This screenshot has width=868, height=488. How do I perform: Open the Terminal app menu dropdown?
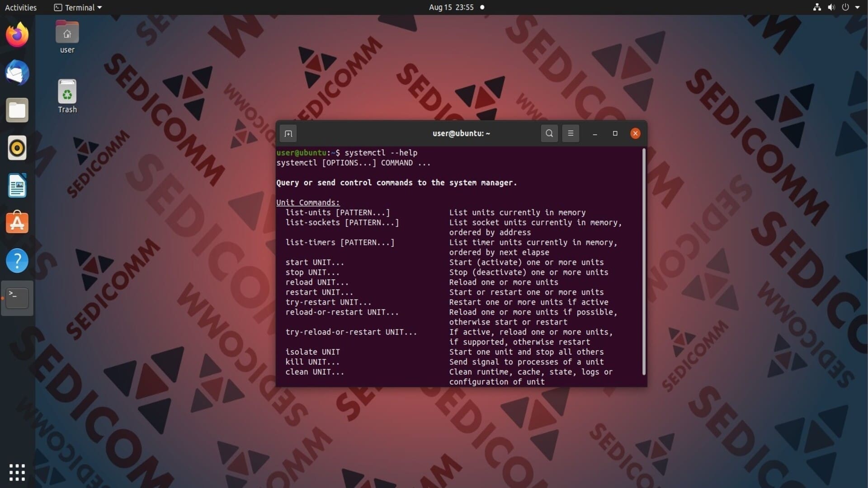point(78,7)
